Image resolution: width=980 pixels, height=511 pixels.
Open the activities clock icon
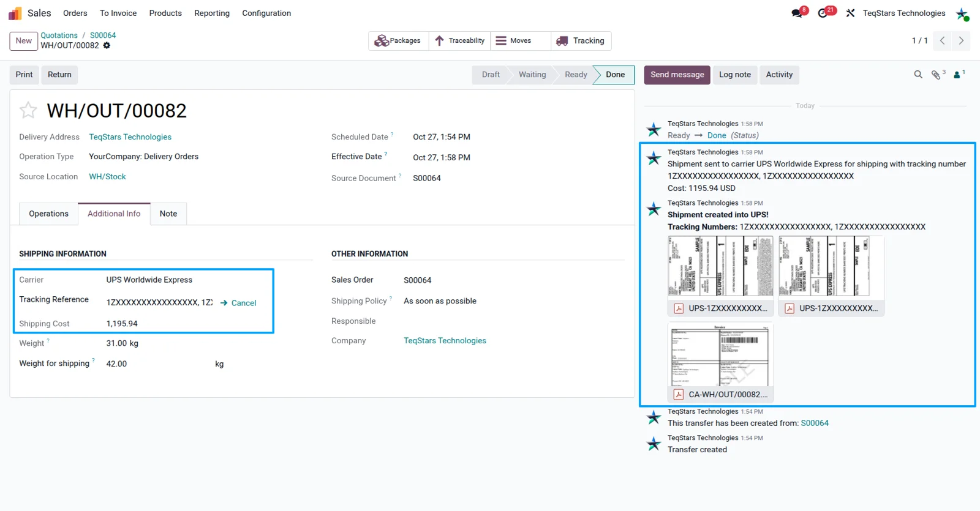pyautogui.click(x=824, y=13)
